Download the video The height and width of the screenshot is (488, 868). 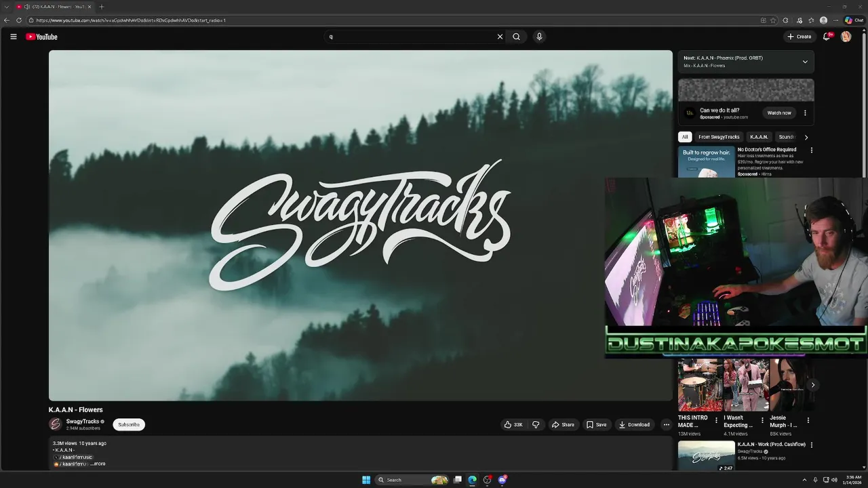(x=634, y=424)
